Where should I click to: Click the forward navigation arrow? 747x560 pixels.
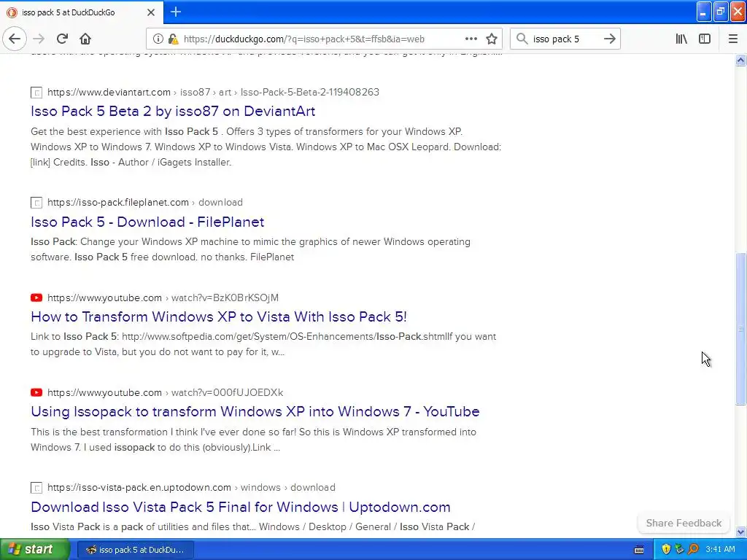click(x=39, y=39)
